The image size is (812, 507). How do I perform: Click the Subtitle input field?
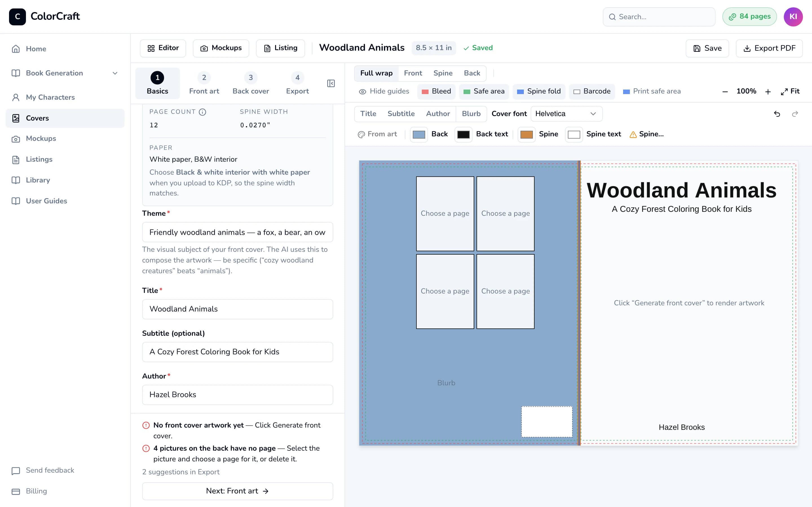pyautogui.click(x=238, y=352)
